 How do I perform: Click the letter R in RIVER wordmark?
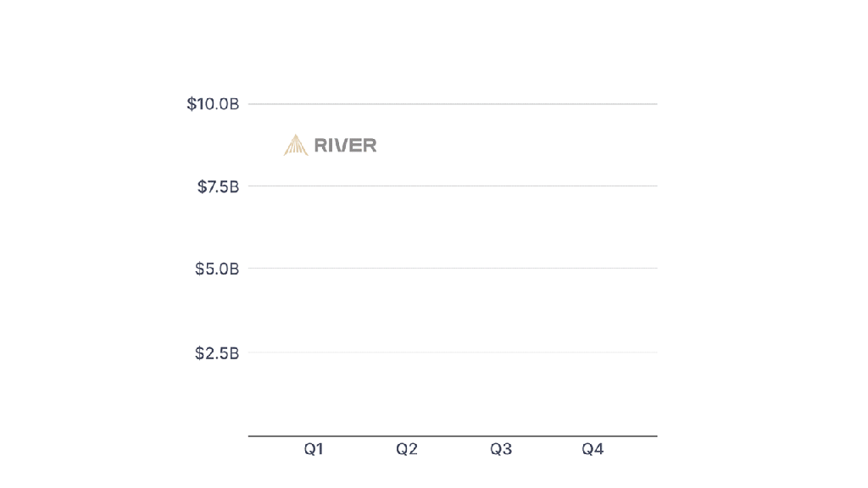[320, 146]
